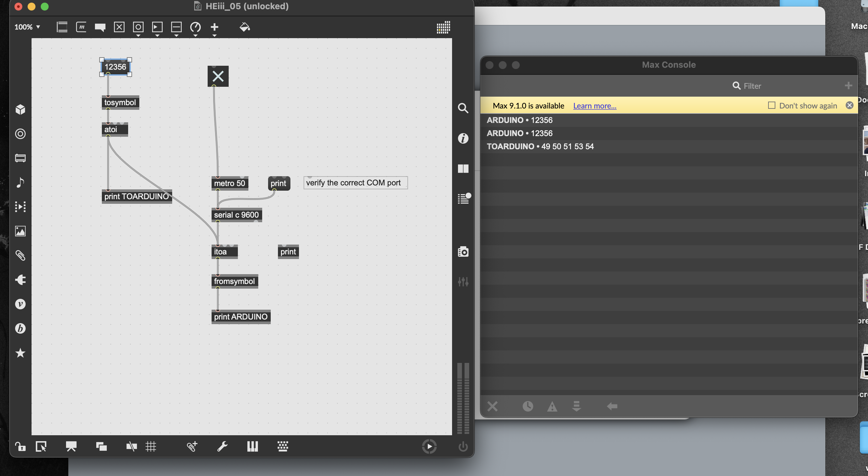
Task: Click the paint bucket format icon
Action: 245,27
